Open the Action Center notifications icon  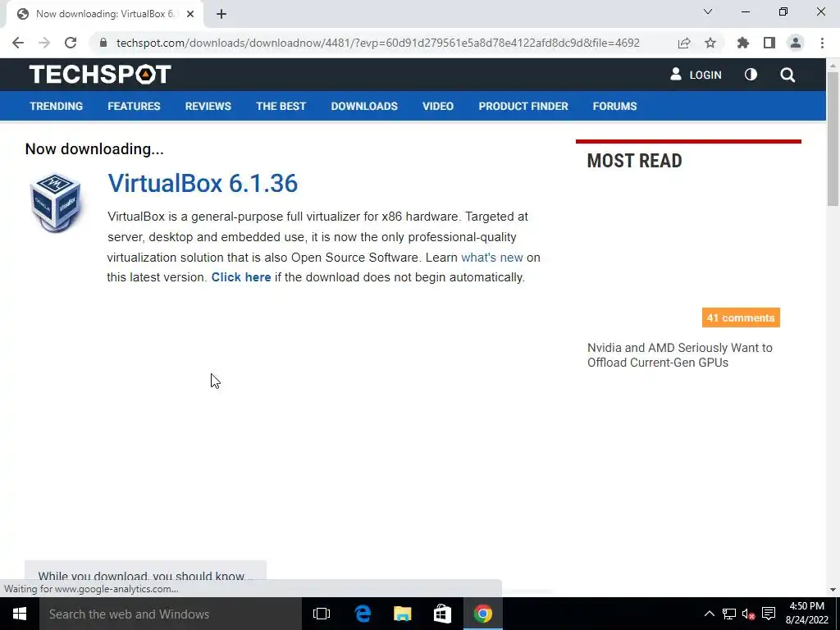click(x=769, y=614)
